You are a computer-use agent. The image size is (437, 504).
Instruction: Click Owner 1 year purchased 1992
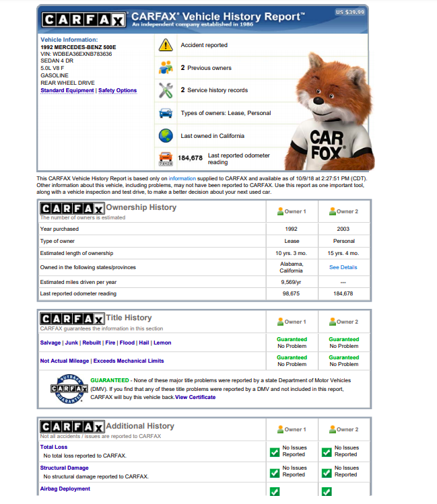(292, 229)
